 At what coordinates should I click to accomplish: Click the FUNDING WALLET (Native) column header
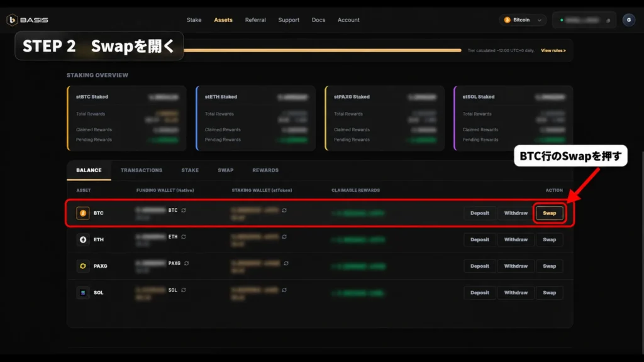pyautogui.click(x=165, y=190)
